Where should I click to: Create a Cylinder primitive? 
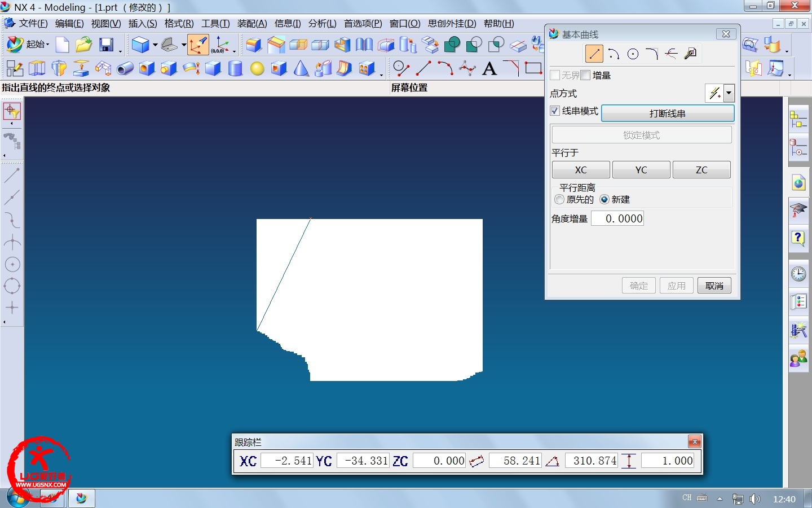[x=235, y=69]
